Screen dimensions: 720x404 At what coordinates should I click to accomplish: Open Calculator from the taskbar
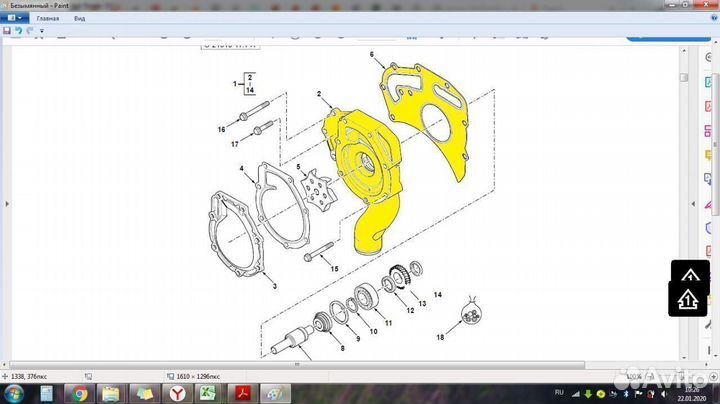coord(47,393)
